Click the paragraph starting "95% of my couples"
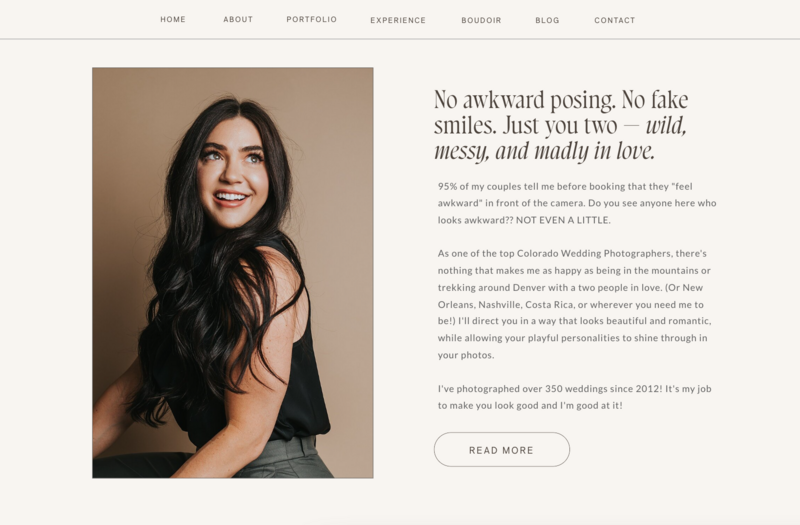 [x=577, y=203]
